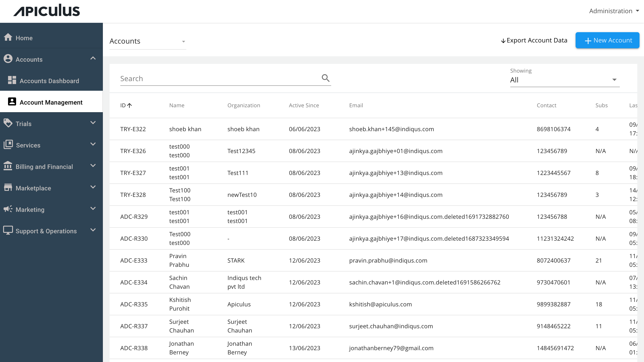
Task: Click contact number 9148465222
Action: 553,326
